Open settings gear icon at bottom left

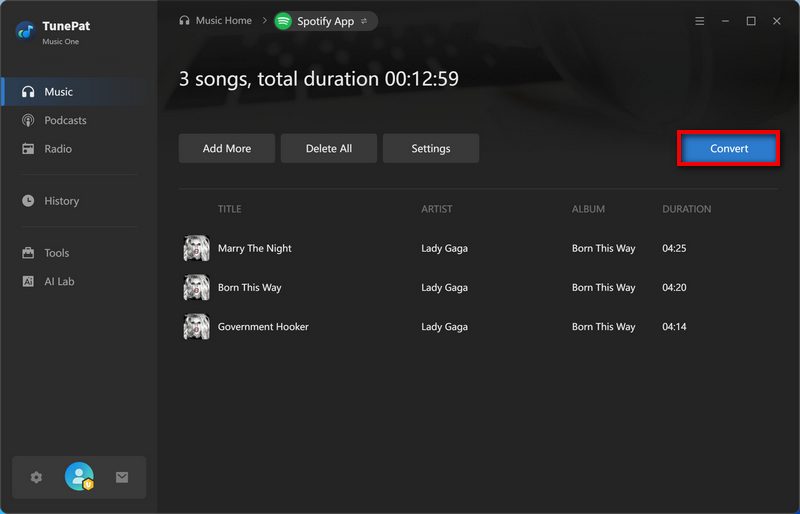36,477
